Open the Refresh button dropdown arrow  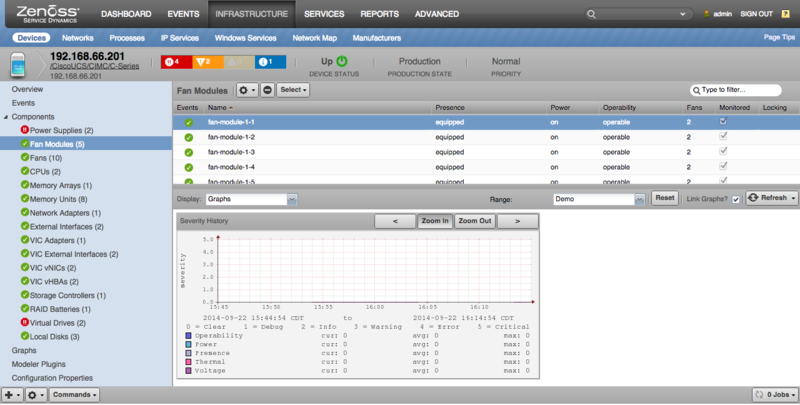click(793, 198)
